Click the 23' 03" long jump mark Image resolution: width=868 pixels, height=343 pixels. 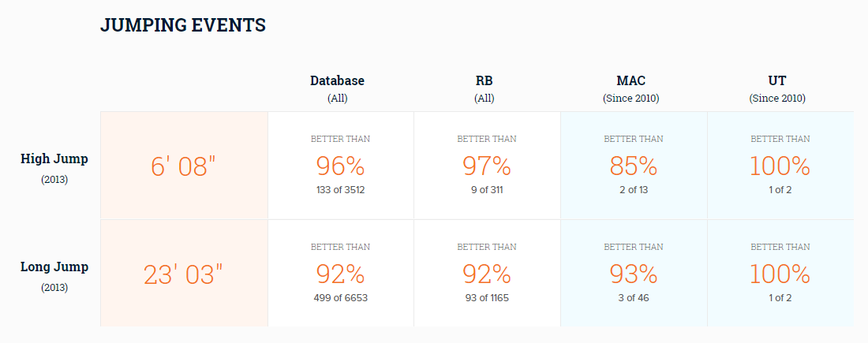pos(183,274)
